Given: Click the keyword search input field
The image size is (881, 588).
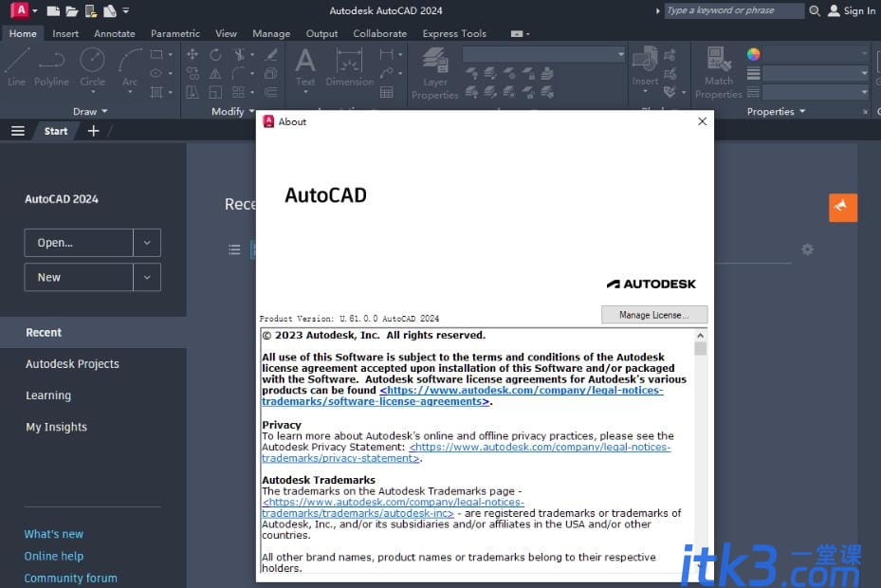Looking at the screenshot, I should [x=734, y=10].
